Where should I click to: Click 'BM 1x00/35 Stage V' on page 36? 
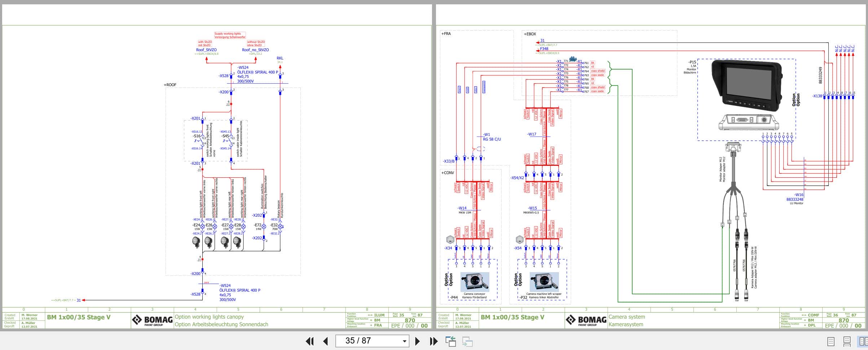pyautogui.click(x=512, y=317)
